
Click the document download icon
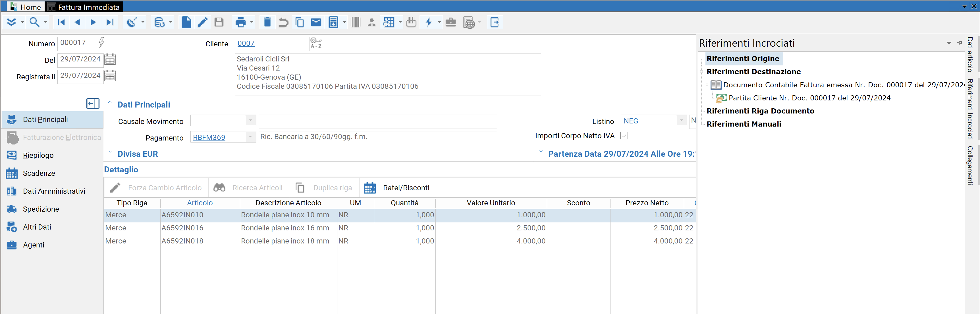[x=333, y=22]
